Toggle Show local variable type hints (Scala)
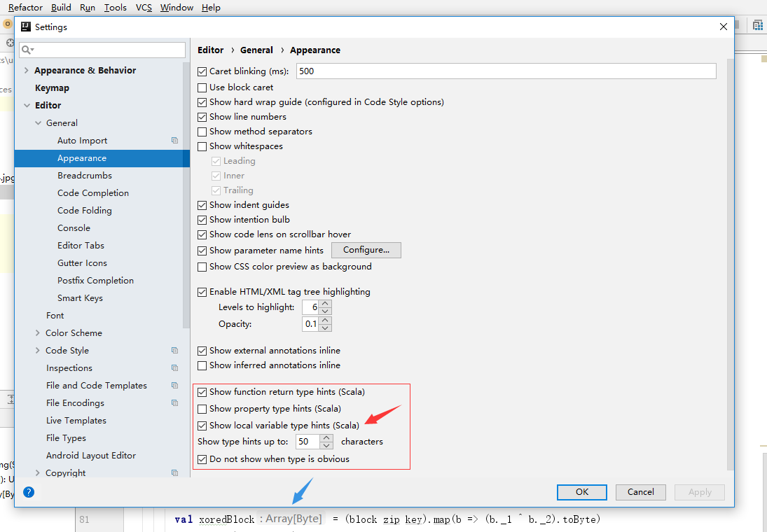Screen dimensions: 767x532 point(202,426)
